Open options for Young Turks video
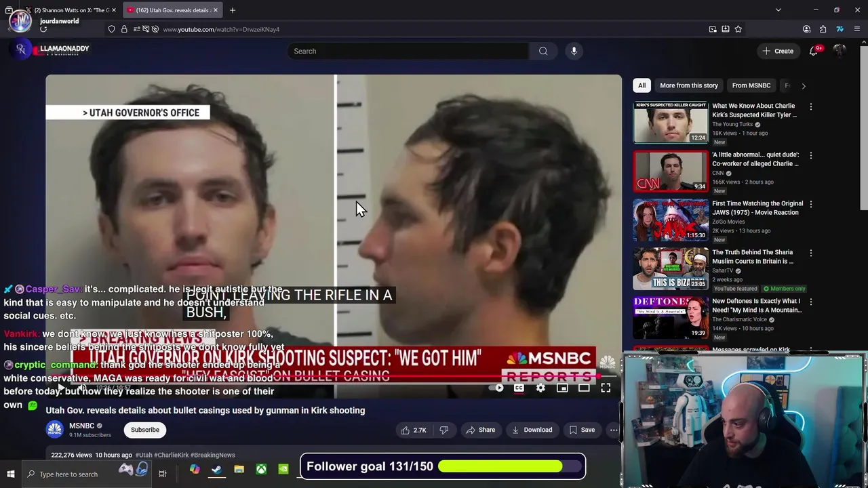Viewport: 868px width, 488px height. point(810,106)
